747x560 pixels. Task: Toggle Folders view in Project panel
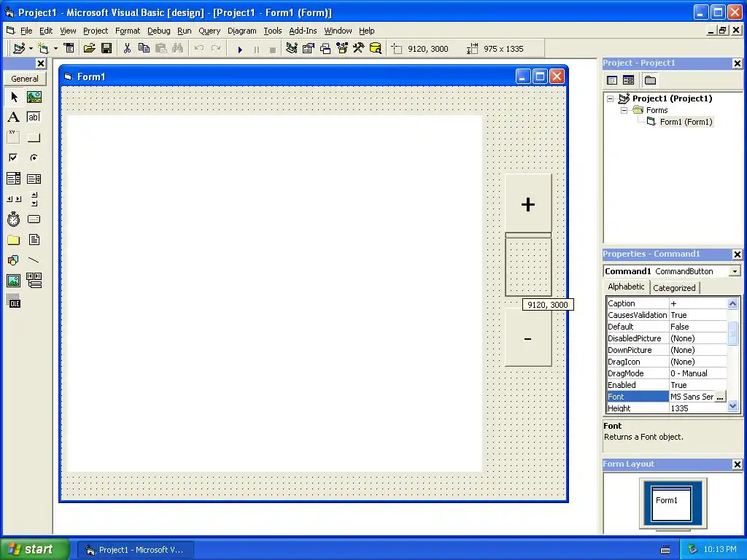(650, 80)
